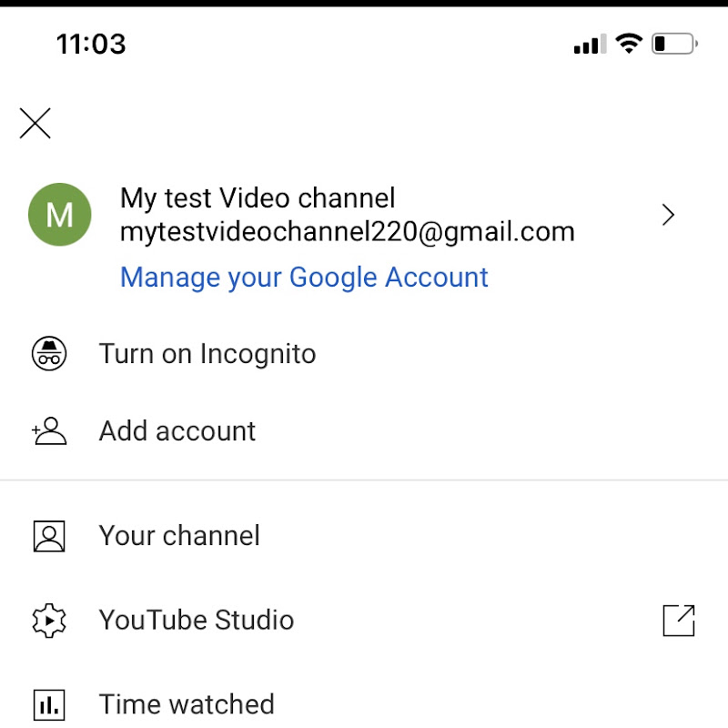Tap the 11:03 clock in status bar
728x728 pixels.
click(x=91, y=44)
